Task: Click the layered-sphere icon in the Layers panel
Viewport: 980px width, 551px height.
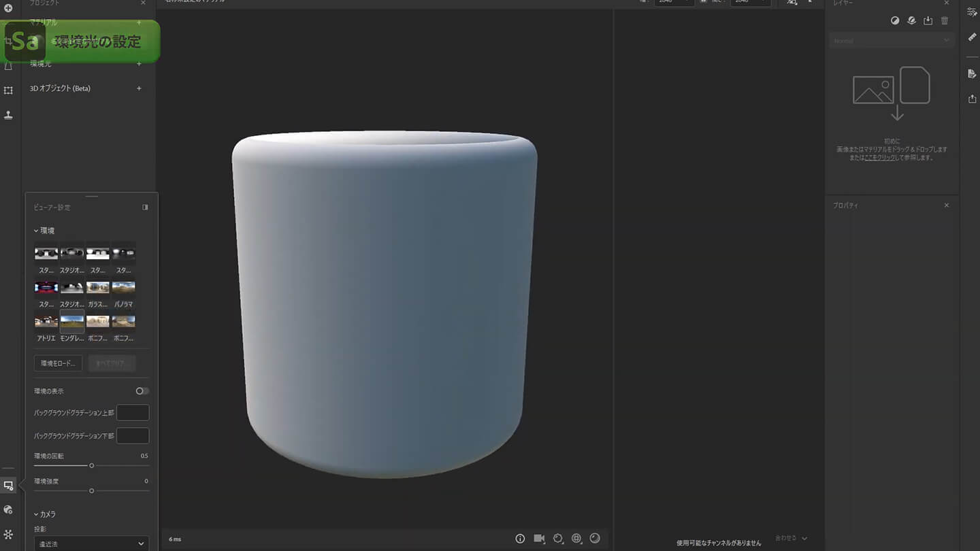Action: pyautogui.click(x=911, y=21)
